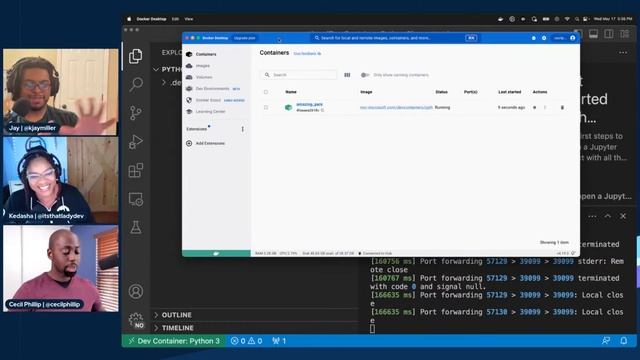The height and width of the screenshot is (360, 640).
Task: Check the select-all containers checkbox
Action: (266, 92)
